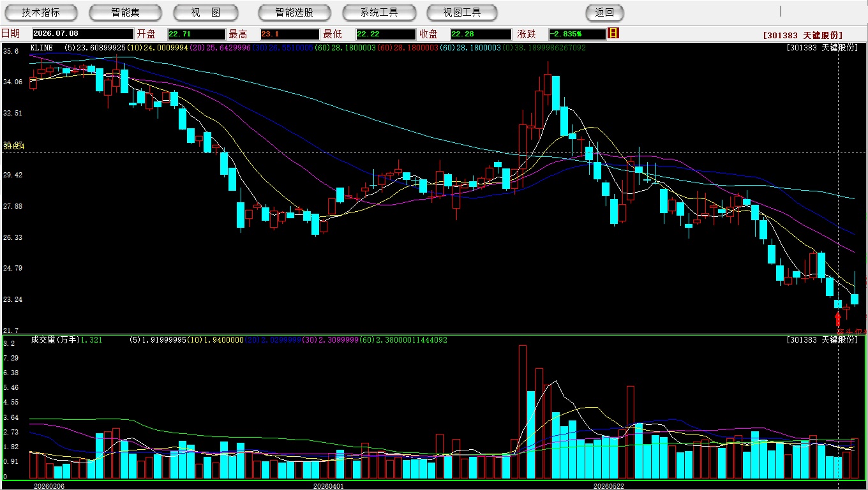Screen dimensions: 868x490
Task: Click the magenta (20)25.6429996 MA value
Action: [220, 48]
